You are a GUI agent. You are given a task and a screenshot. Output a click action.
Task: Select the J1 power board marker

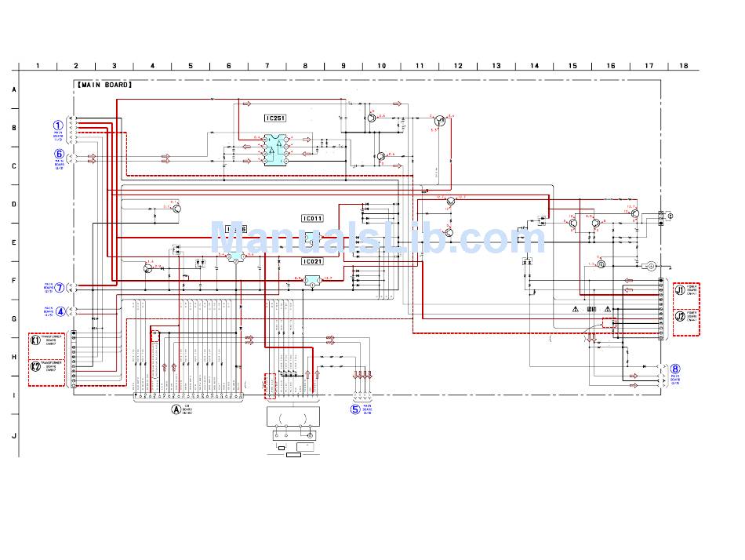coord(680,290)
